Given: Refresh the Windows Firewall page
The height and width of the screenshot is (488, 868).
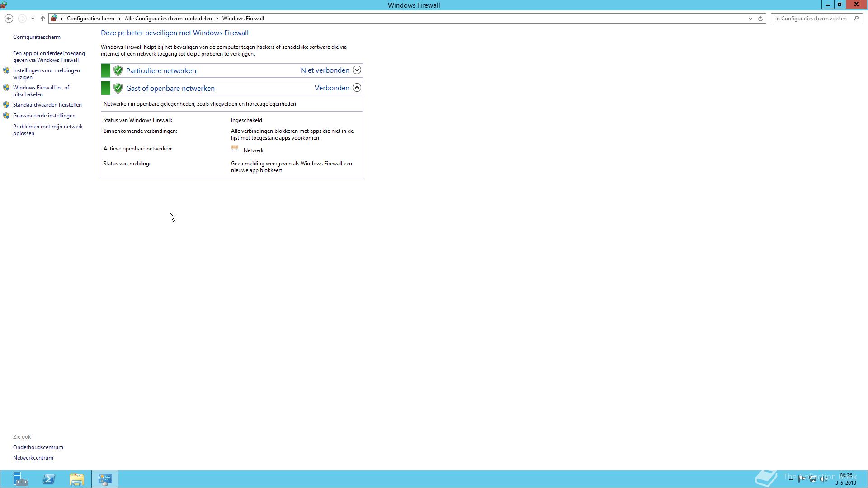Looking at the screenshot, I should [x=760, y=19].
